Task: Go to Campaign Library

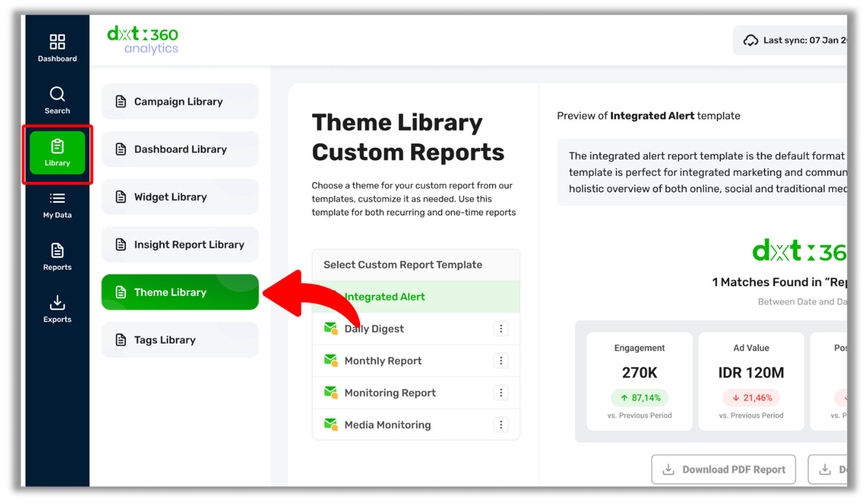Action: [180, 102]
